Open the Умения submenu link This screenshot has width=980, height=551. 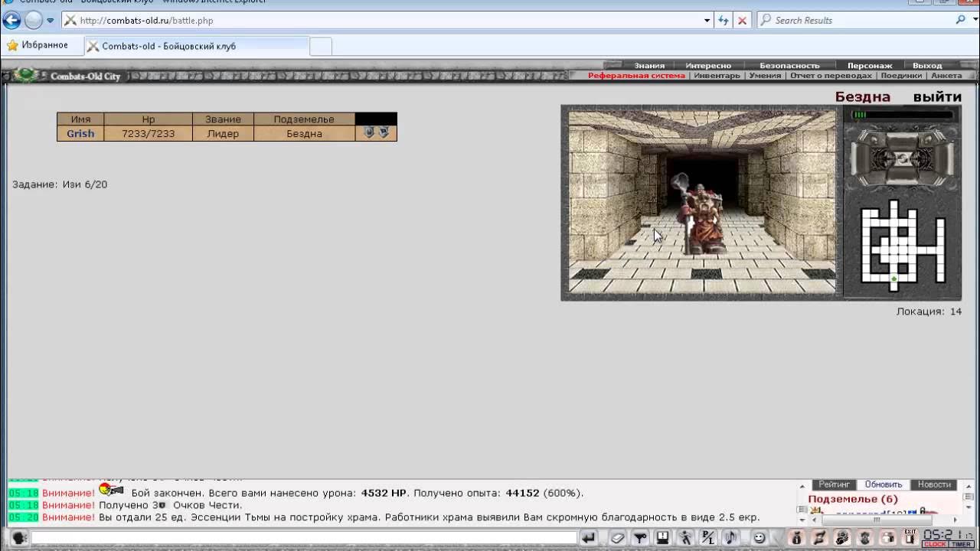pyautogui.click(x=765, y=76)
